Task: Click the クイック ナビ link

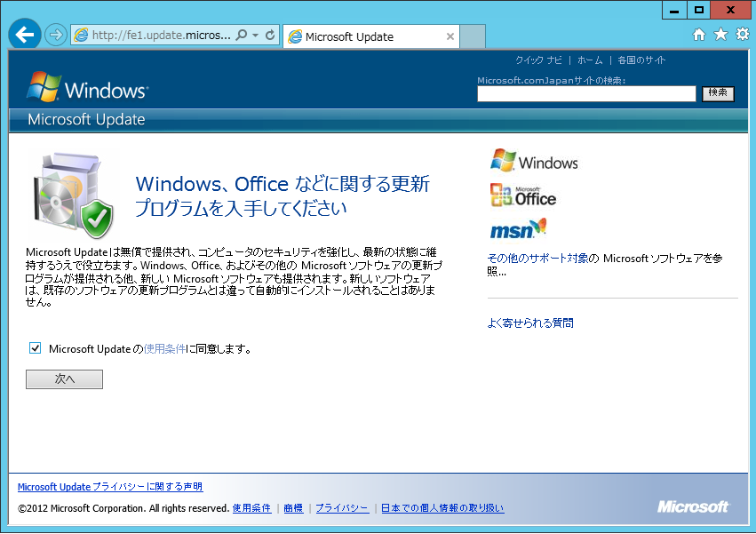Action: click(x=538, y=60)
